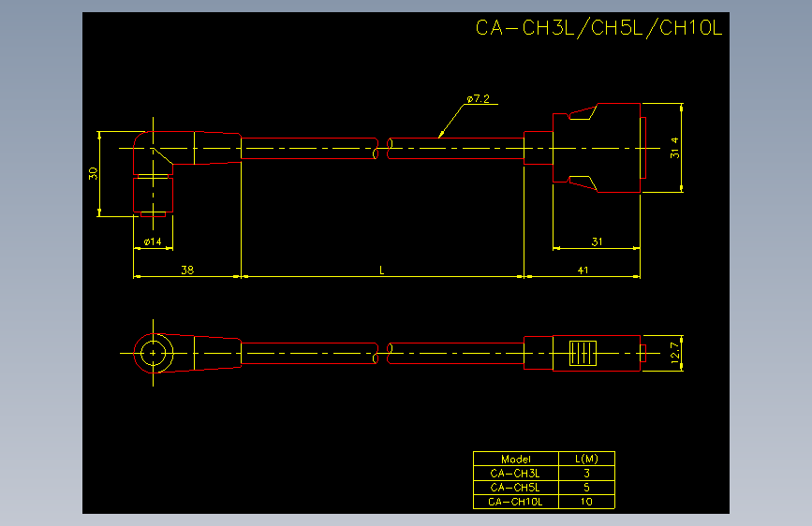
Task: Click the length value 3 cell
Action: 586,474
